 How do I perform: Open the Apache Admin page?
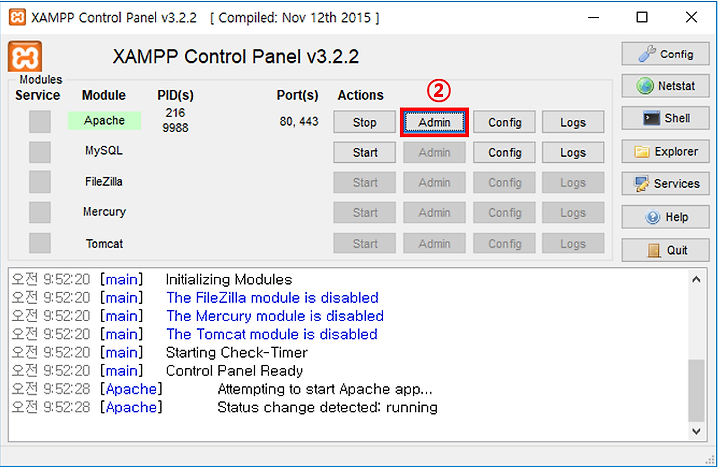pos(434,122)
